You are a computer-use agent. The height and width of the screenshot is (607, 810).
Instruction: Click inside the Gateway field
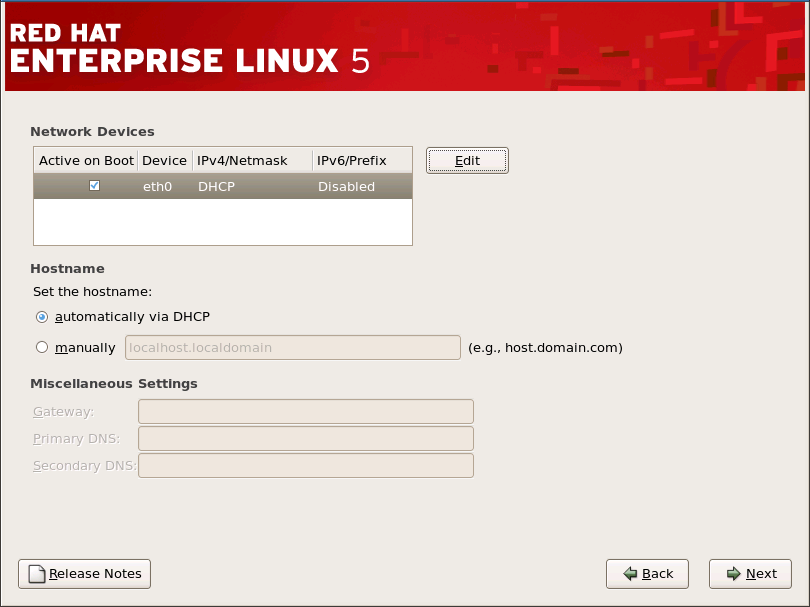tap(305, 411)
